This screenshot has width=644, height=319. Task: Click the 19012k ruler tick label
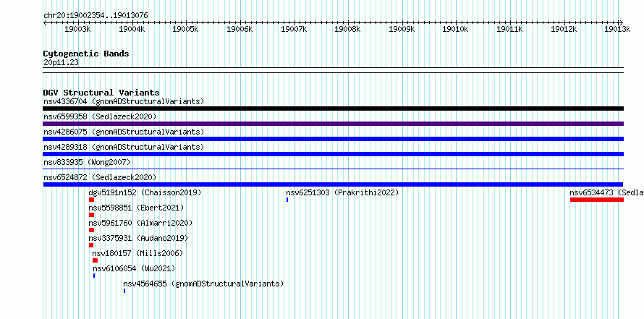tap(564, 30)
